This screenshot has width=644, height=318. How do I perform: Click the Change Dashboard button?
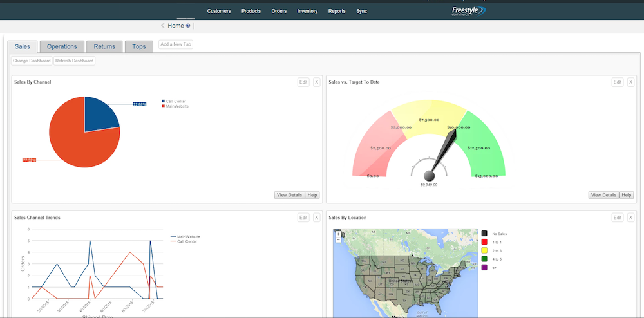click(32, 61)
